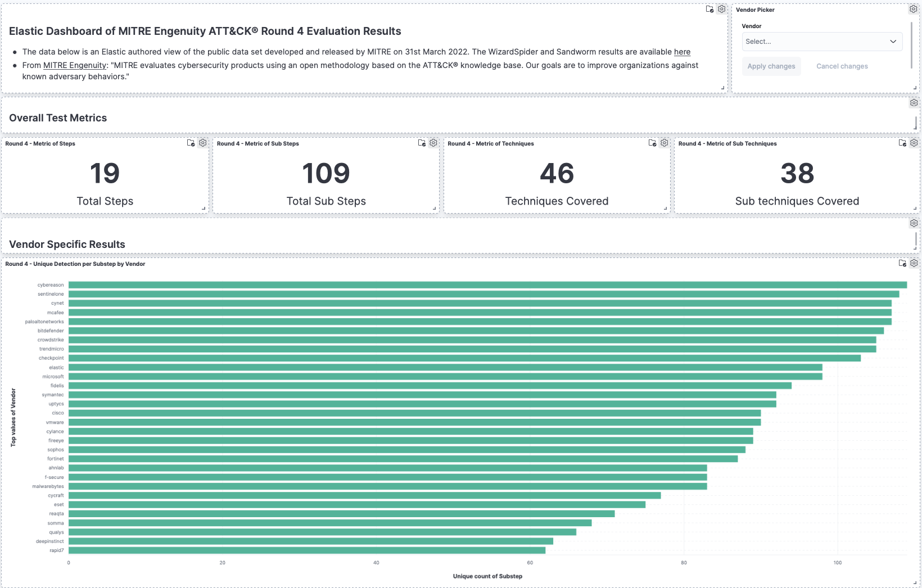
Task: Open the MITRE Engenuity link
Action: pos(75,65)
